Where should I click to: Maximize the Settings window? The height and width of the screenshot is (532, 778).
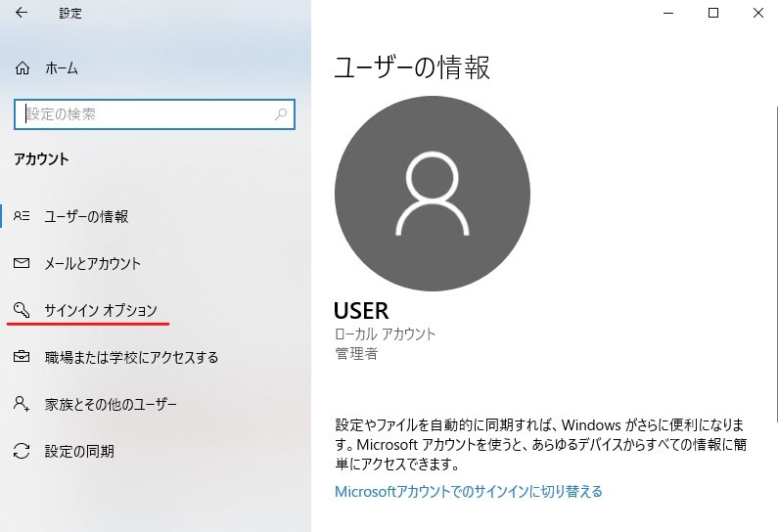point(713,13)
